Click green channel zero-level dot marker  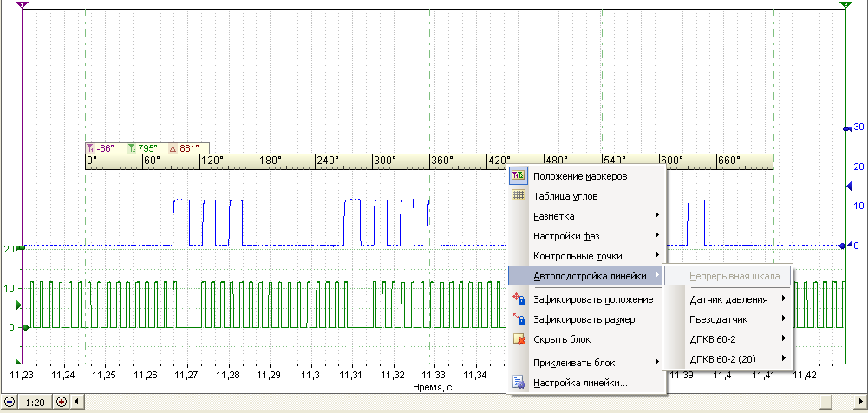pos(25,327)
